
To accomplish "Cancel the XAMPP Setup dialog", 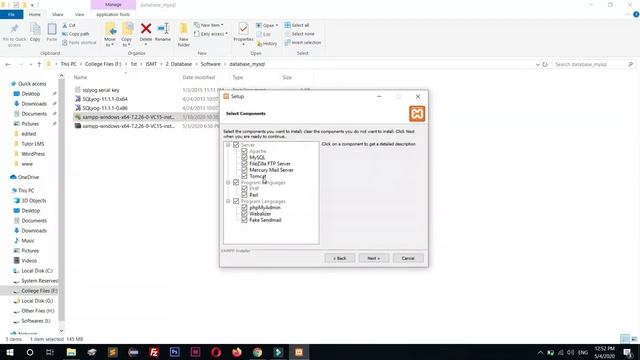I will click(x=408, y=258).
